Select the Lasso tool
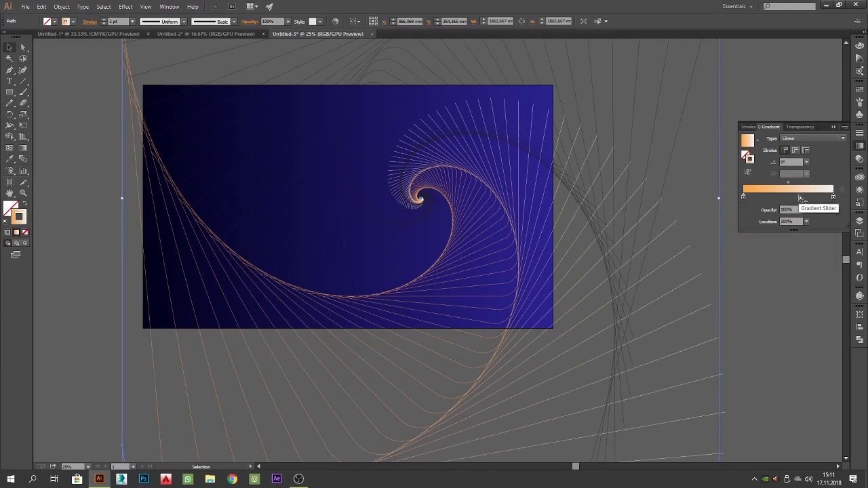This screenshot has width=868, height=488. coord(23,59)
